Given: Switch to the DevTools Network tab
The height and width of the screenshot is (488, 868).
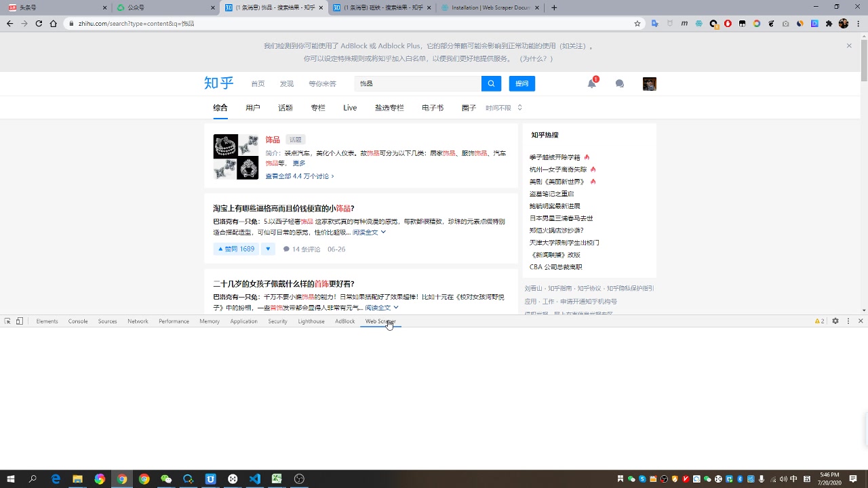Looking at the screenshot, I should pos(138,321).
